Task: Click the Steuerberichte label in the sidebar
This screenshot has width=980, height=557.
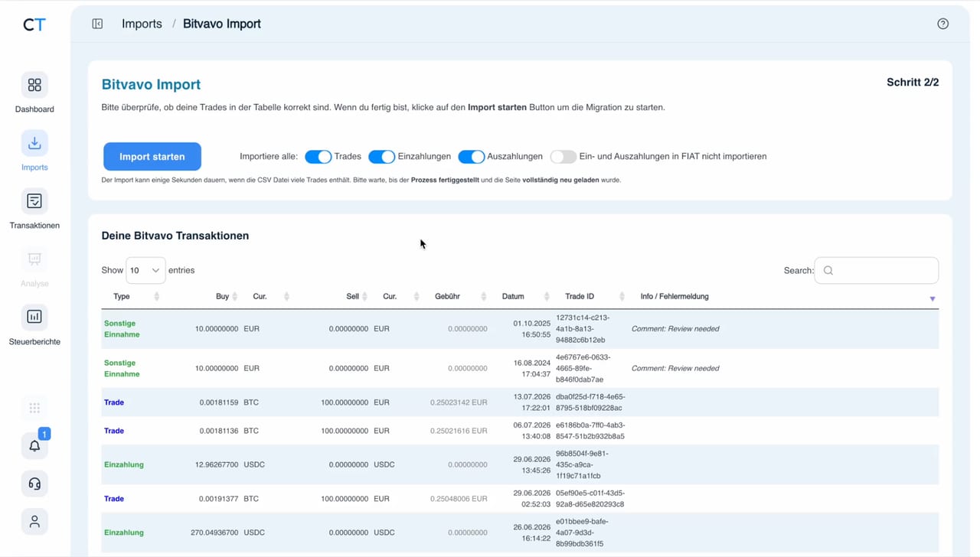Action: coord(34,342)
